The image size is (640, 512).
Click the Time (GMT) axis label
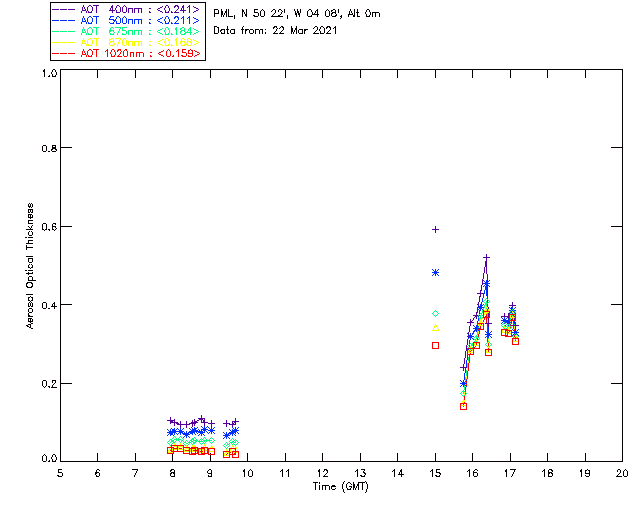[x=340, y=487]
